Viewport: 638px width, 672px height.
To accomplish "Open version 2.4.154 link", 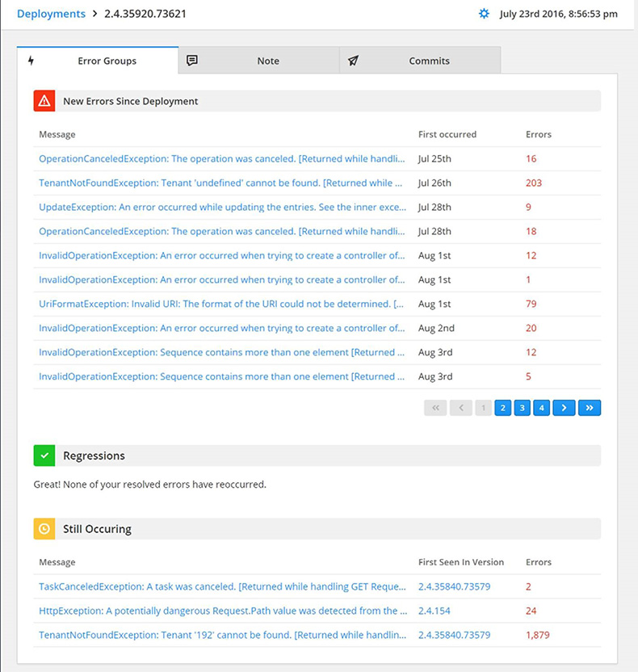I will click(435, 611).
